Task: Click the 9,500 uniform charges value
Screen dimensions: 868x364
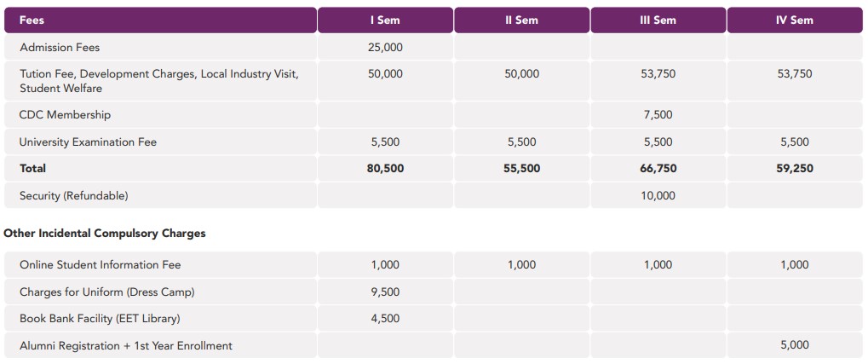Action: coord(385,292)
